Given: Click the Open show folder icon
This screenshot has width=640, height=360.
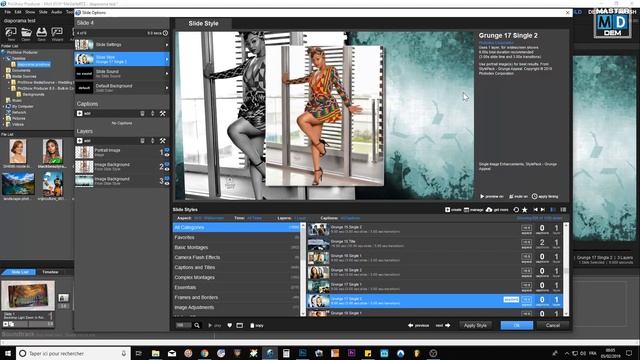Looking at the screenshot, I should pyautogui.click(x=26, y=32).
